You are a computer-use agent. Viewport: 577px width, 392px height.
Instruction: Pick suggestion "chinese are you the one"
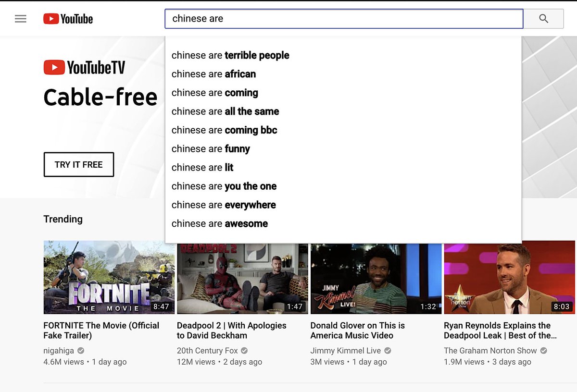[343, 186]
